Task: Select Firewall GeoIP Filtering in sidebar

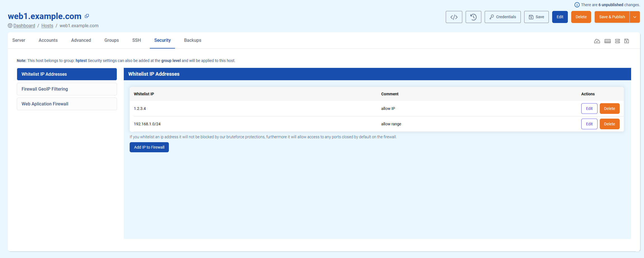Action: [x=67, y=89]
